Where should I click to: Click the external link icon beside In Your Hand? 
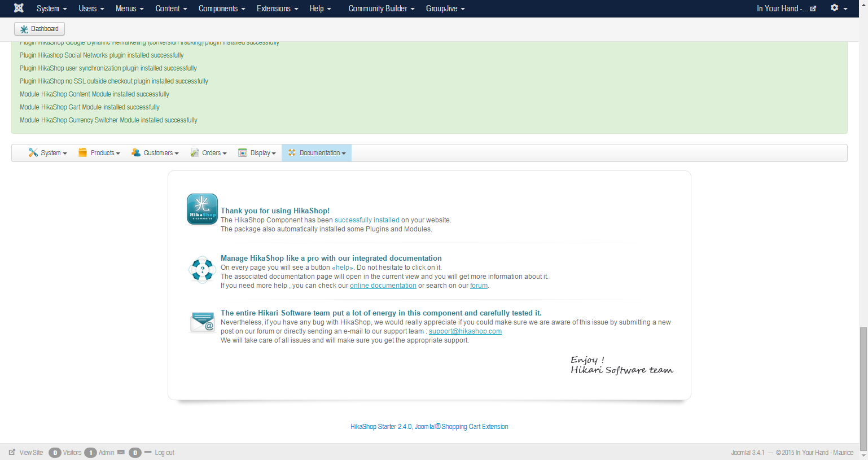(813, 8)
